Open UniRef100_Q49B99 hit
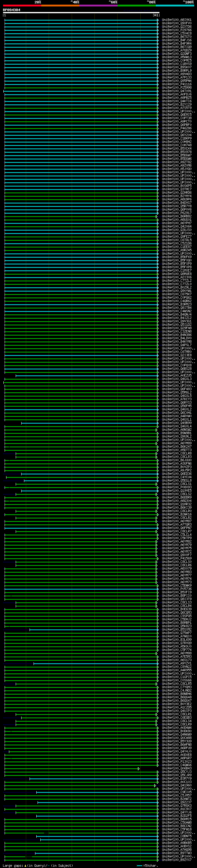The image size is (197, 868). tap(177, 423)
